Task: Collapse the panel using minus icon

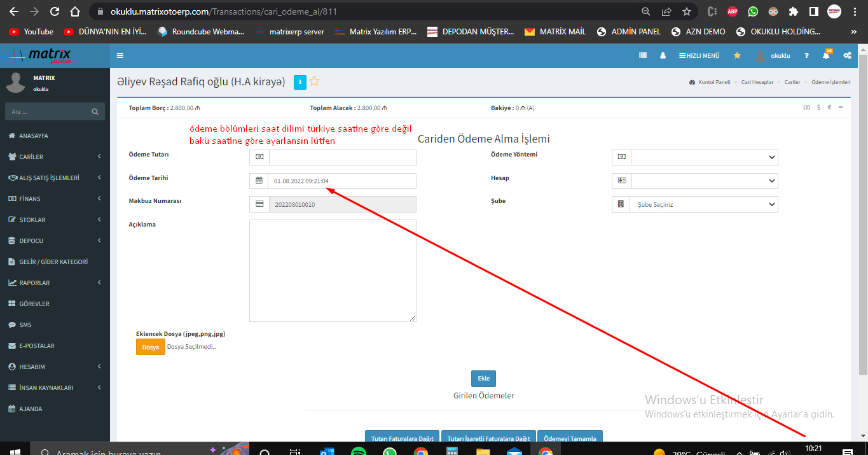Action: point(841,108)
